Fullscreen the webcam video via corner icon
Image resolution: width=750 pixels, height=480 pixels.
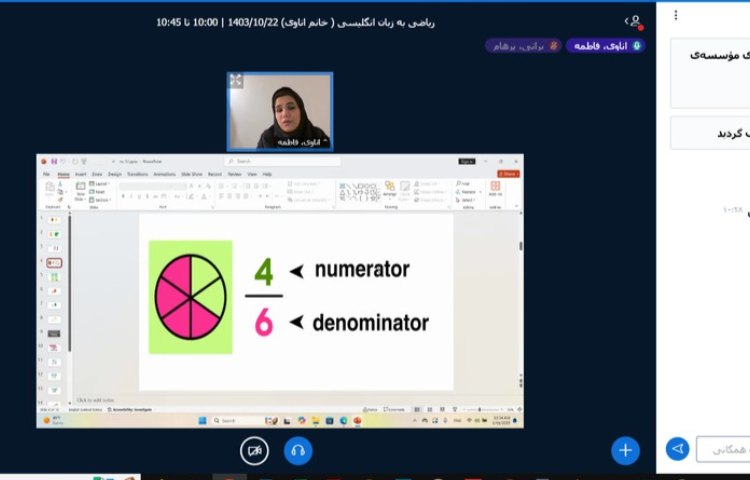[237, 80]
